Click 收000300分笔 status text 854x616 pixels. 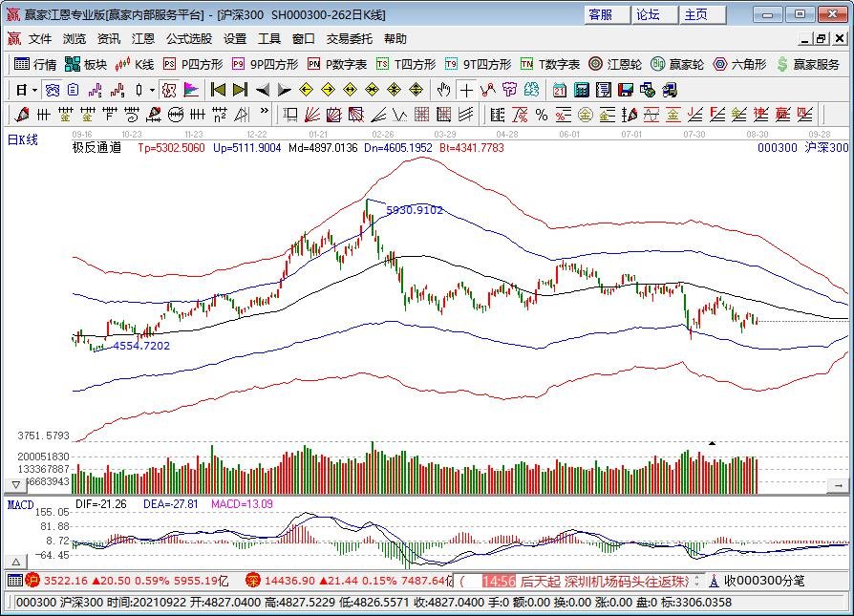point(763,581)
